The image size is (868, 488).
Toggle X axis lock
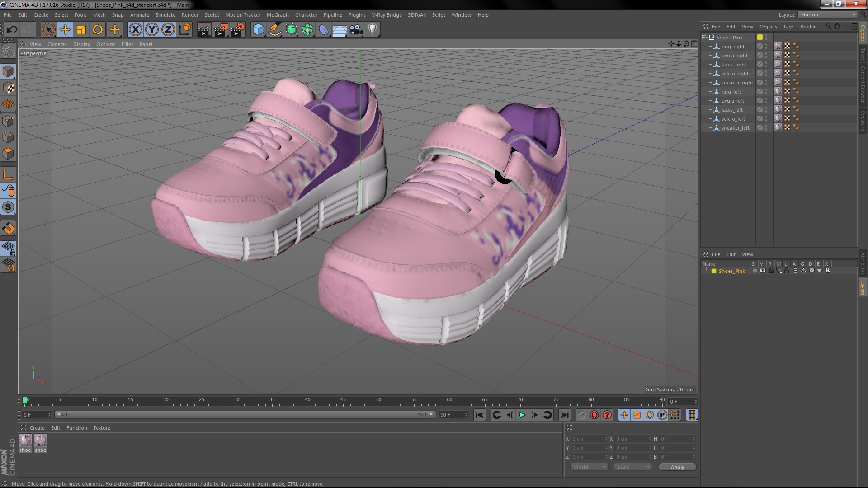point(135,30)
